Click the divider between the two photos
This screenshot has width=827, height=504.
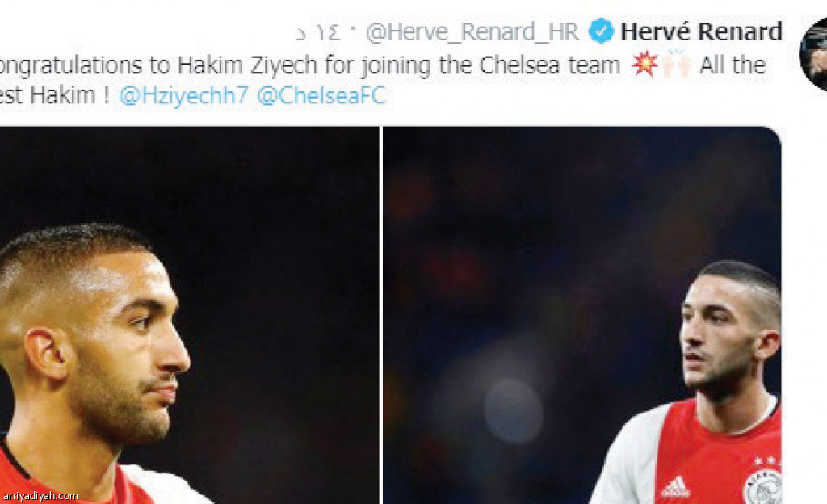click(x=380, y=315)
